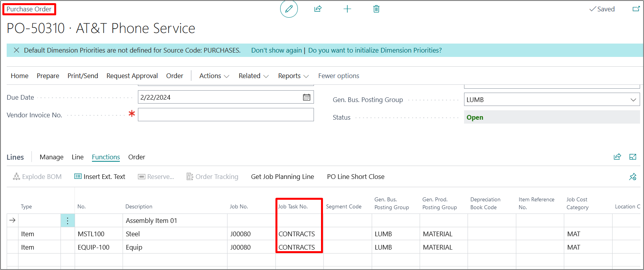Open row options for Assembly Item 01
Screen dimensions: 644x270
[68, 221]
